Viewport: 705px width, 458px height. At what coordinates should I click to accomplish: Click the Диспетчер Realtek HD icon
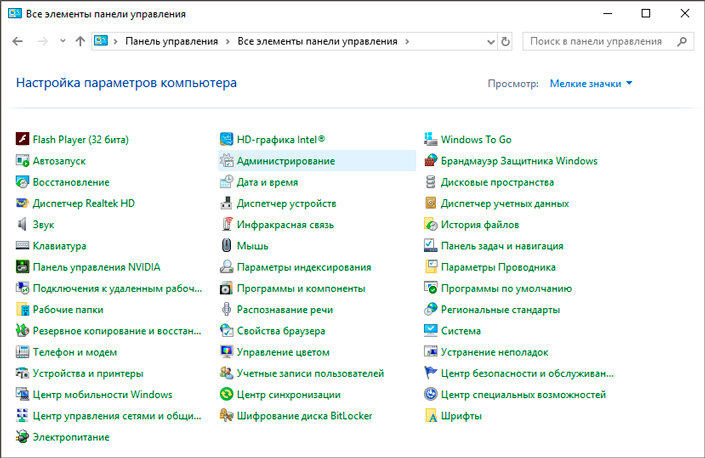pyautogui.click(x=22, y=203)
